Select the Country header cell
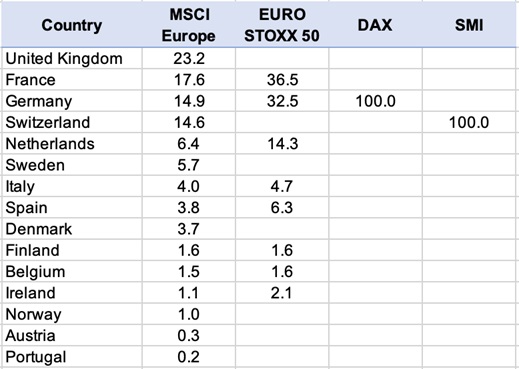The width and height of the screenshot is (519, 369). click(x=72, y=25)
